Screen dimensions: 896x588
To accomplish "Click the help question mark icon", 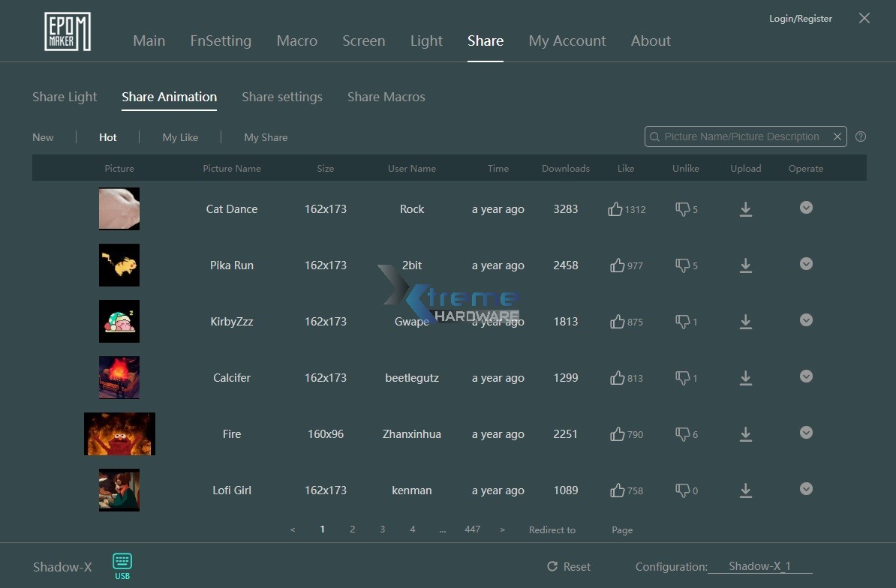I will pyautogui.click(x=861, y=136).
